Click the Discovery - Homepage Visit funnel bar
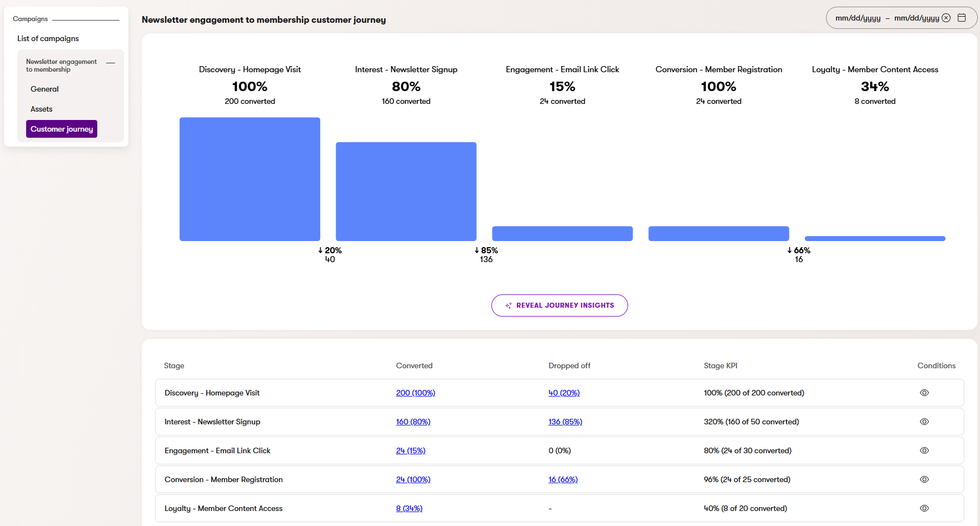The image size is (980, 526). [250, 179]
